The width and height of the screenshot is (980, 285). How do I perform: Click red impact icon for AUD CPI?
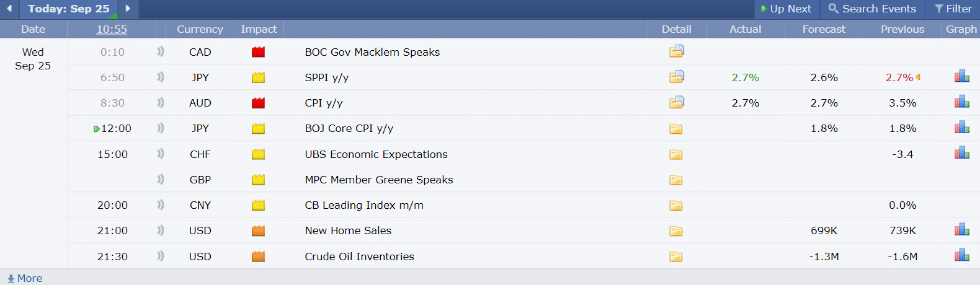[258, 103]
